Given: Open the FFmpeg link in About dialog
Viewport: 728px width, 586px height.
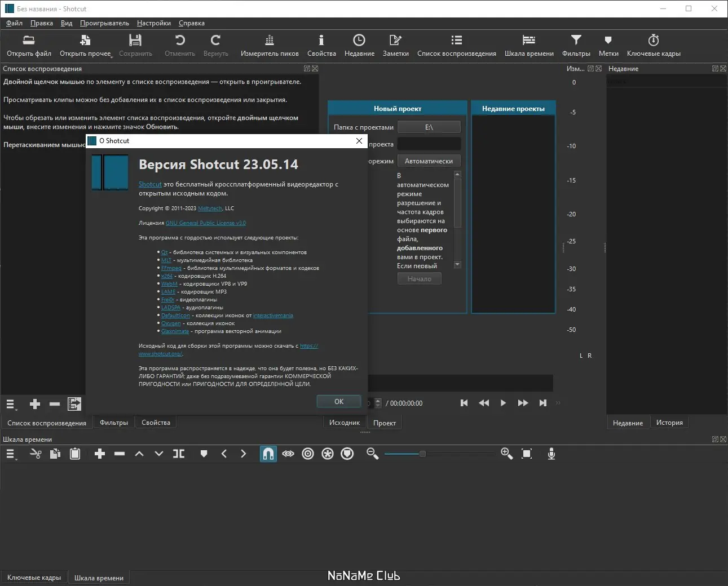Looking at the screenshot, I should [x=171, y=268].
